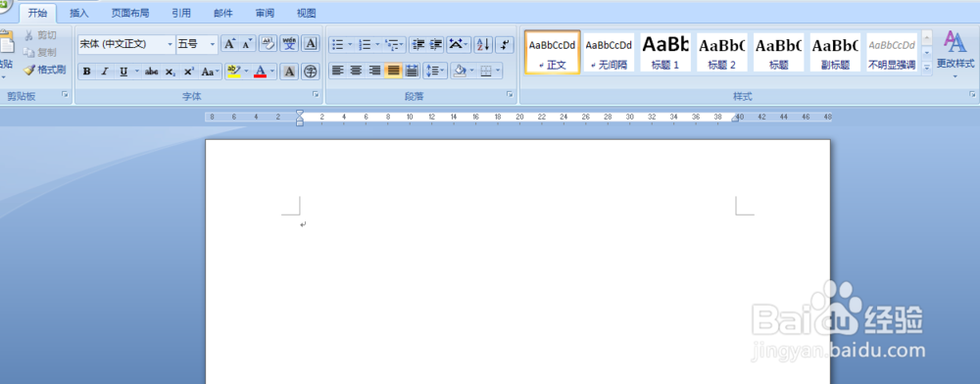Toggle Bold formatting
This screenshot has height=384, width=980.
coord(87,72)
